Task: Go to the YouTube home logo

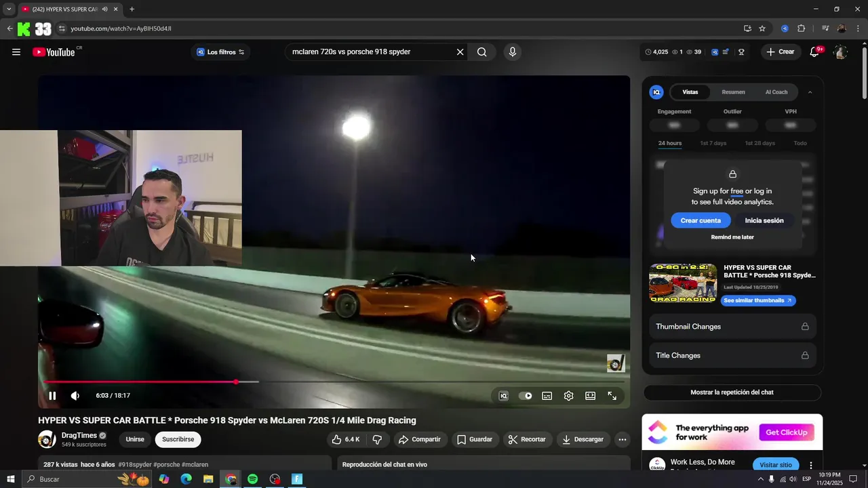Action: coord(54,52)
